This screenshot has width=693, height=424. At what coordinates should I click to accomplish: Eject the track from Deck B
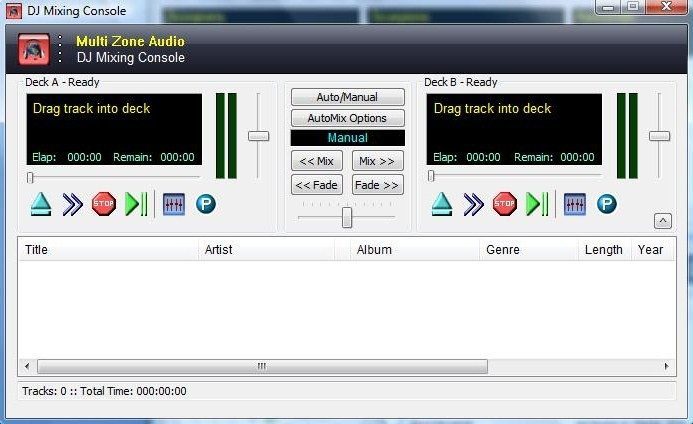point(442,204)
